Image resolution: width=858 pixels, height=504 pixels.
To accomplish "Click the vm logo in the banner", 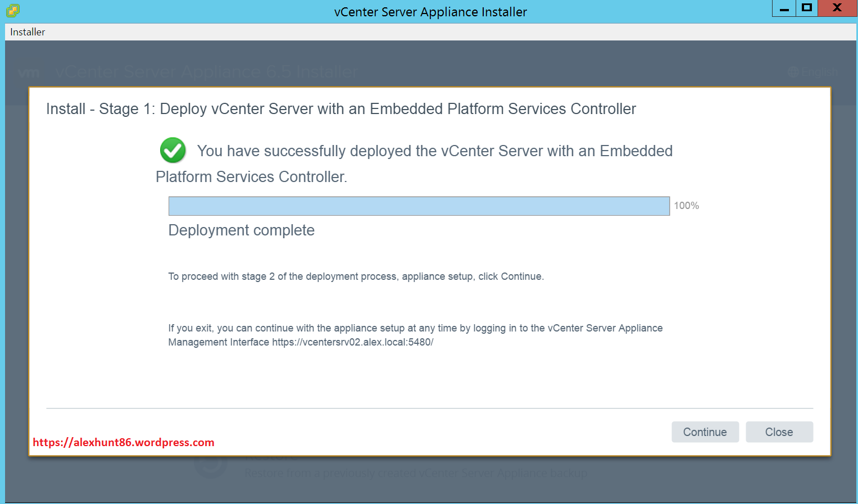I will (29, 72).
